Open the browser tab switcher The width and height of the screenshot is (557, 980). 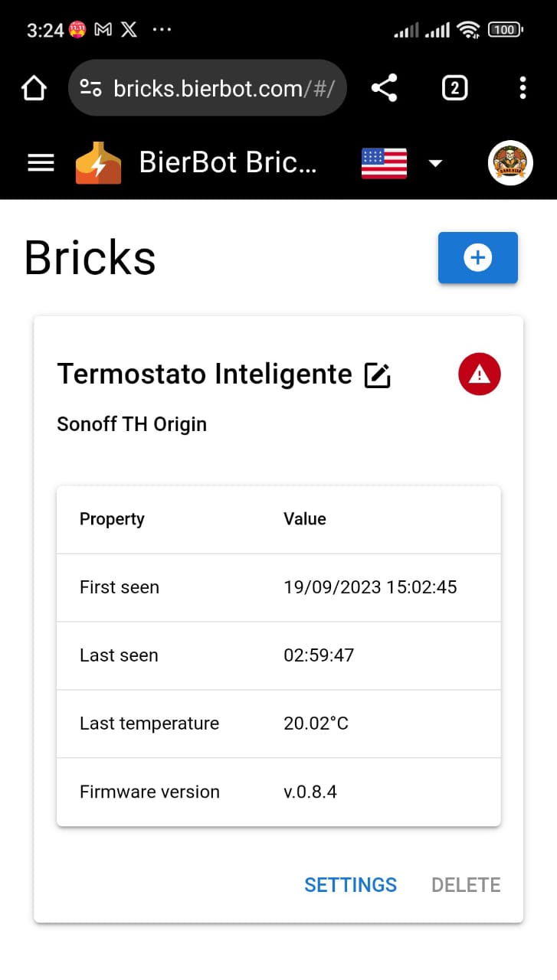click(x=455, y=88)
